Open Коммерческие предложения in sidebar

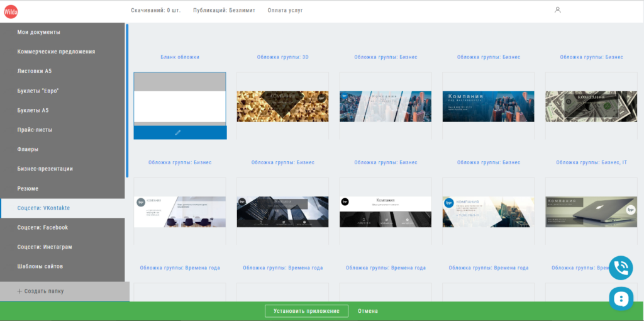tap(56, 52)
